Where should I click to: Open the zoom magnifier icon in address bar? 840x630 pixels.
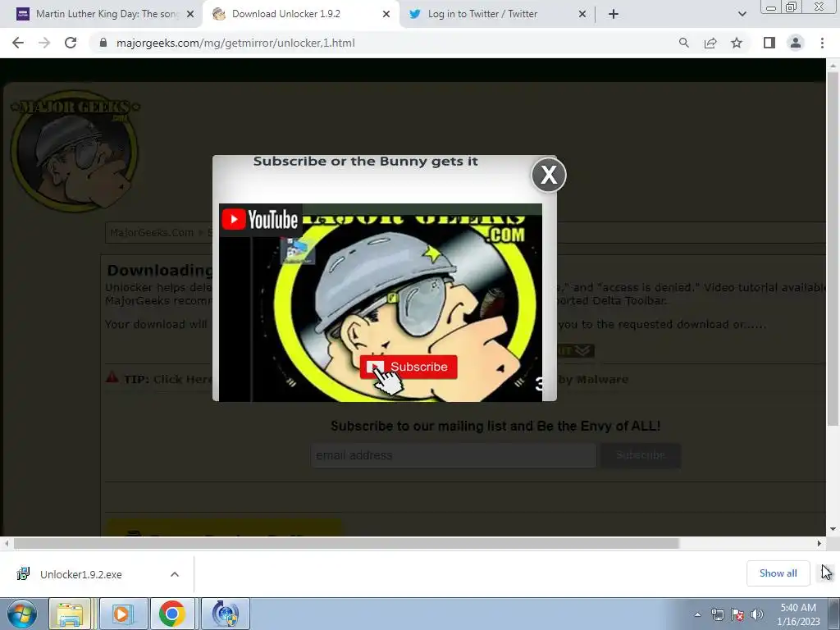click(x=683, y=43)
